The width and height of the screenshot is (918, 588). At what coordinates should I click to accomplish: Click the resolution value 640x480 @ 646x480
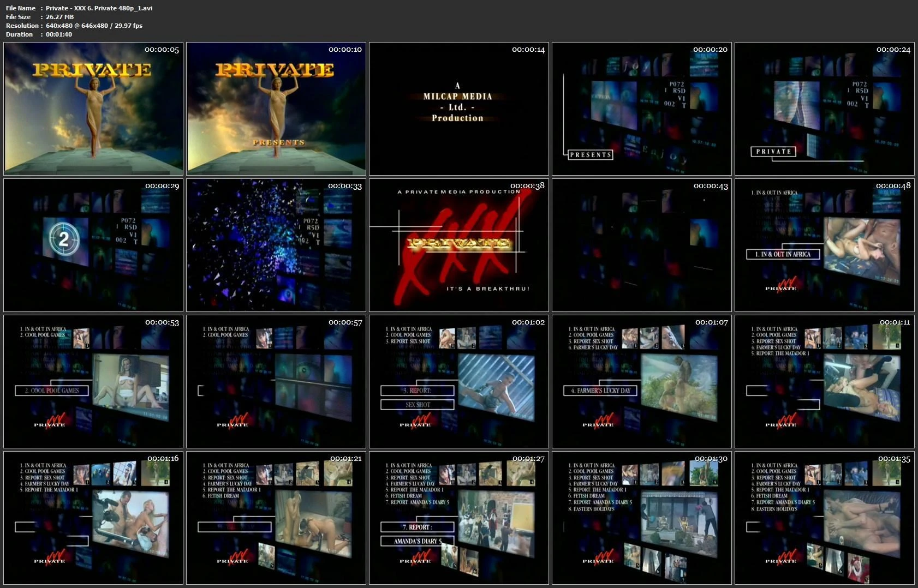click(77, 26)
